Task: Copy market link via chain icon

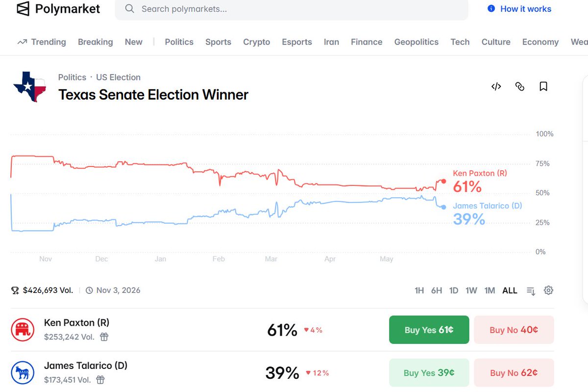Action: coord(520,86)
